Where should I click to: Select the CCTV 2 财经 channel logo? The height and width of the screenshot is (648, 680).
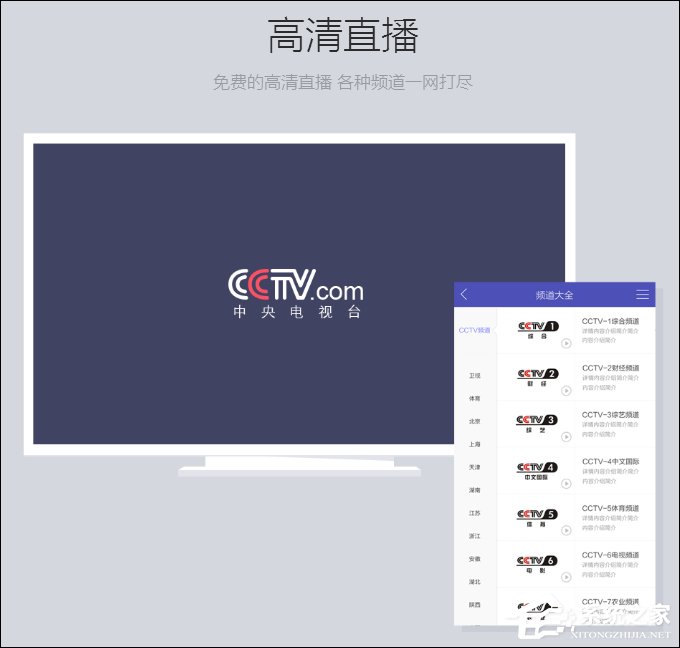[x=538, y=377]
